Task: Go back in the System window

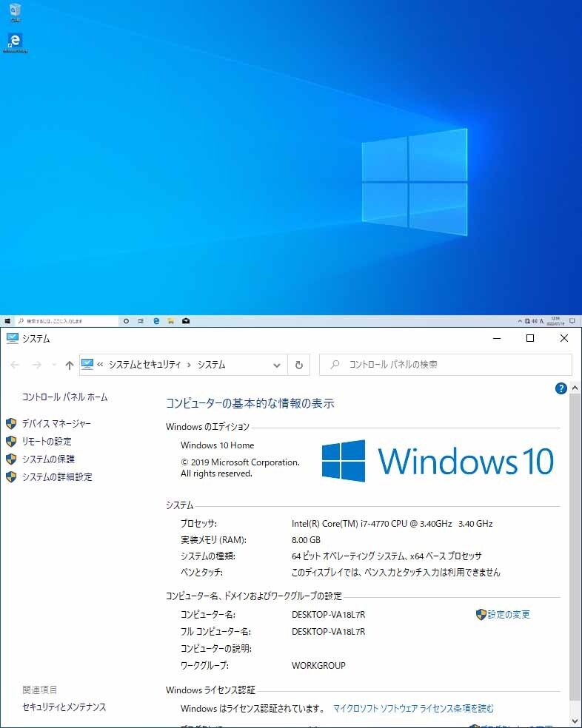Action: [15, 365]
